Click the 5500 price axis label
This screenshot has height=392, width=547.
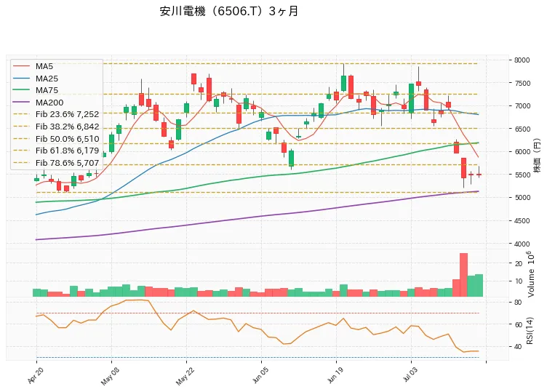pos(522,175)
